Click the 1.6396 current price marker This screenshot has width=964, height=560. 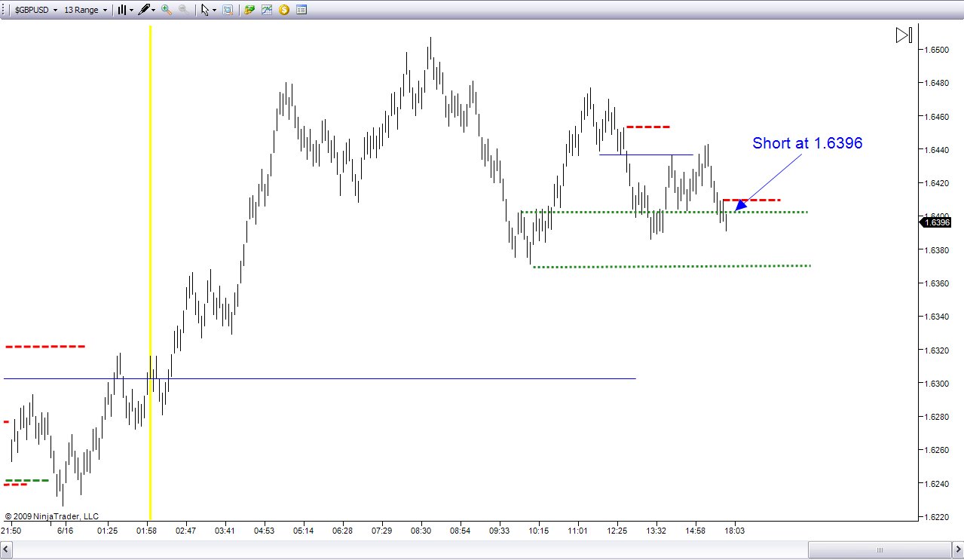937,222
